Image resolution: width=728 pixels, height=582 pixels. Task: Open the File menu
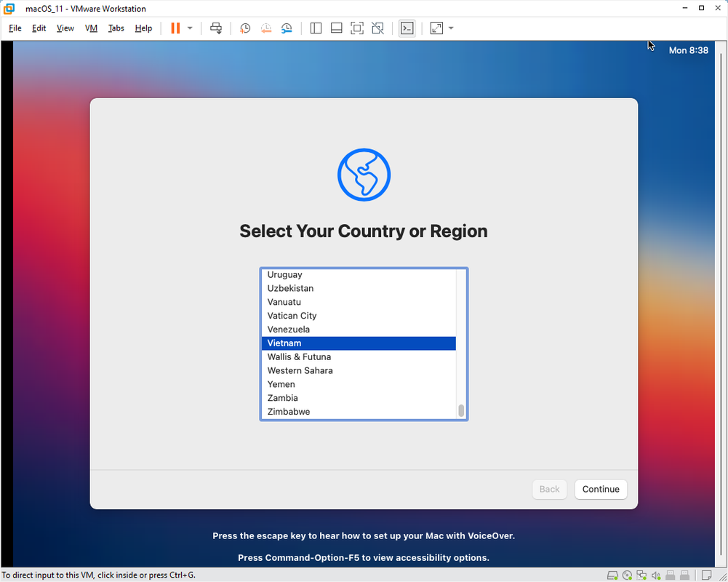[15, 28]
